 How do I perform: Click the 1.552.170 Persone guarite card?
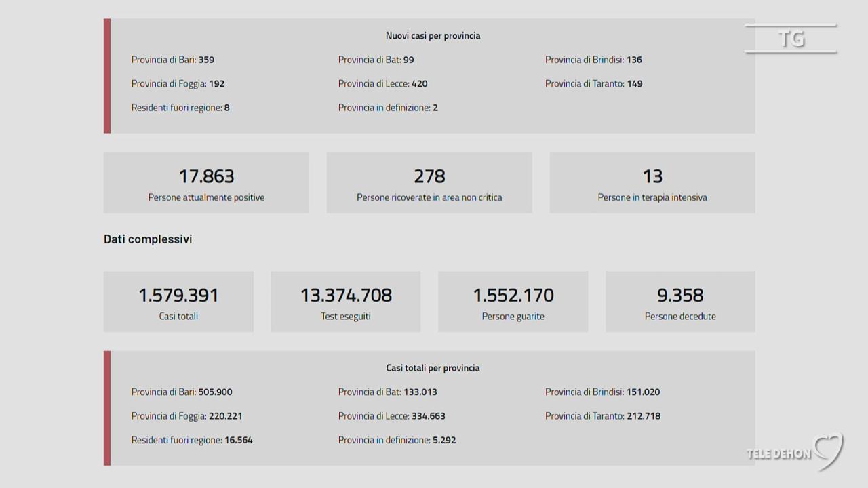coord(513,302)
